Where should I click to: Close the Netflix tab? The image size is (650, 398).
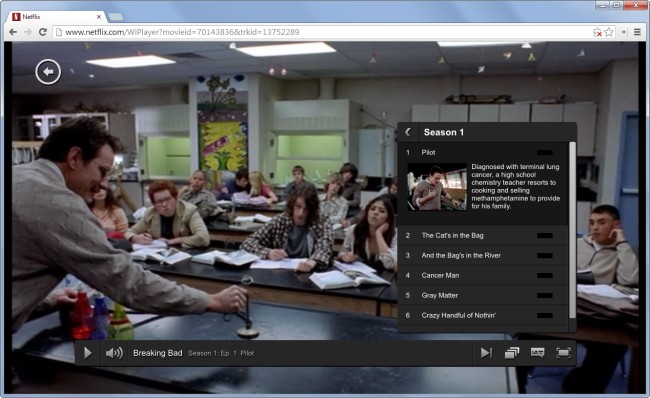[99, 17]
